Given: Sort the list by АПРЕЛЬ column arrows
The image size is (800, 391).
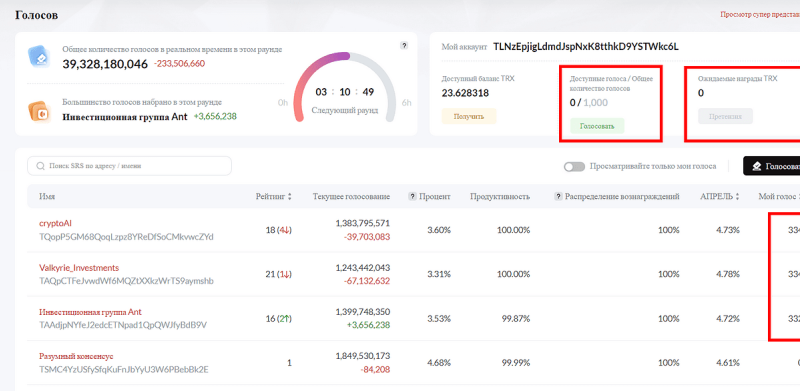Looking at the screenshot, I should click(737, 197).
